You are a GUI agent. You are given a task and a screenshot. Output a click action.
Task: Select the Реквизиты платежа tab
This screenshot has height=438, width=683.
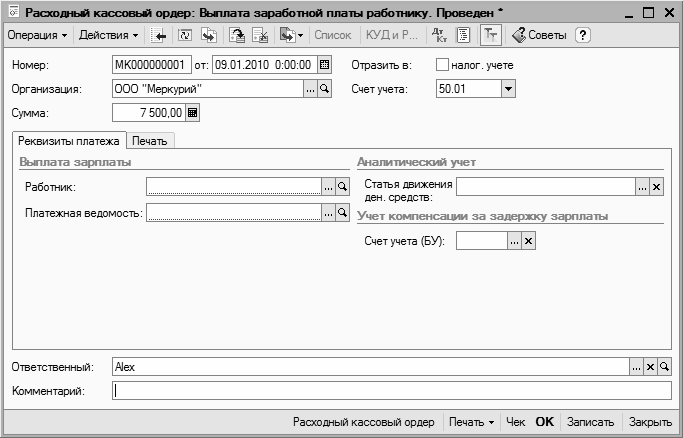[69, 140]
